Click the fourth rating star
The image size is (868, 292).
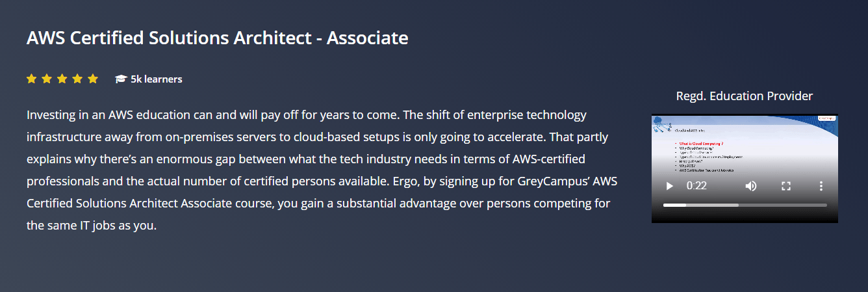(x=77, y=79)
